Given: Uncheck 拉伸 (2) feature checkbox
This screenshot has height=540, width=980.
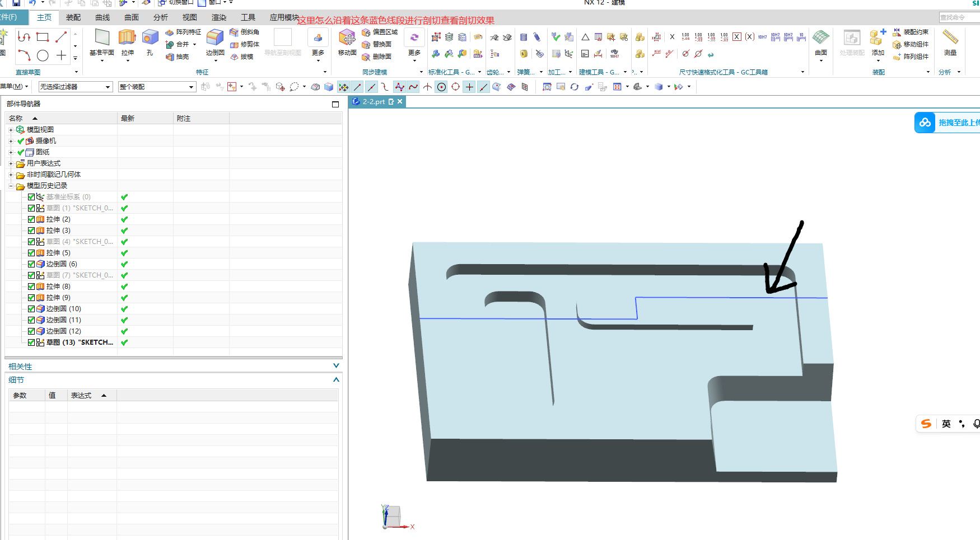Looking at the screenshot, I should (31, 219).
